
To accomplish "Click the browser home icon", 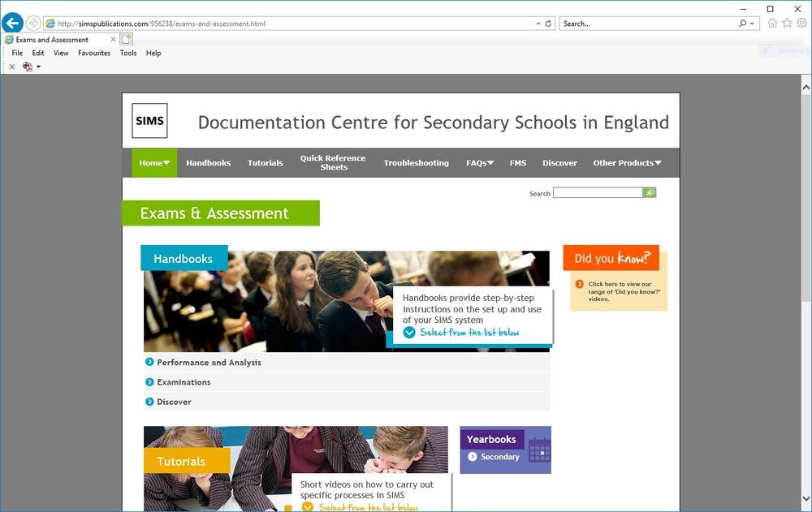I will point(772,23).
